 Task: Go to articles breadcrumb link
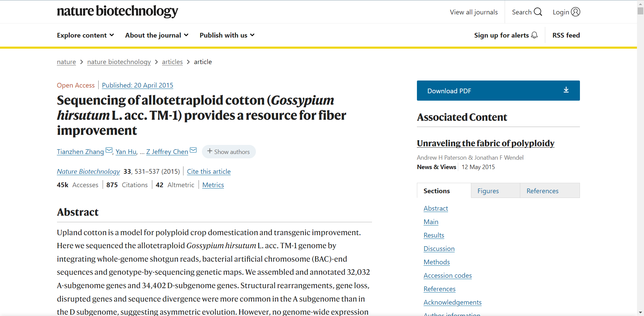pos(172,62)
